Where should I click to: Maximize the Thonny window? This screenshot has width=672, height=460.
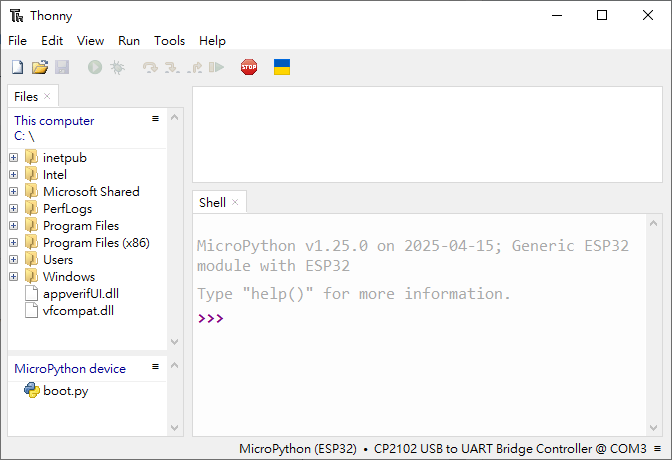(x=602, y=15)
